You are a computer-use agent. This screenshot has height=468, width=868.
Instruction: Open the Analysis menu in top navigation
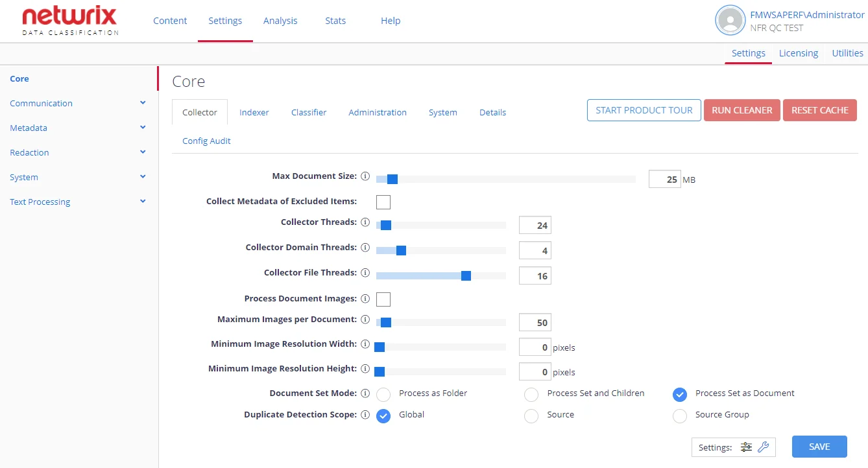coord(280,21)
